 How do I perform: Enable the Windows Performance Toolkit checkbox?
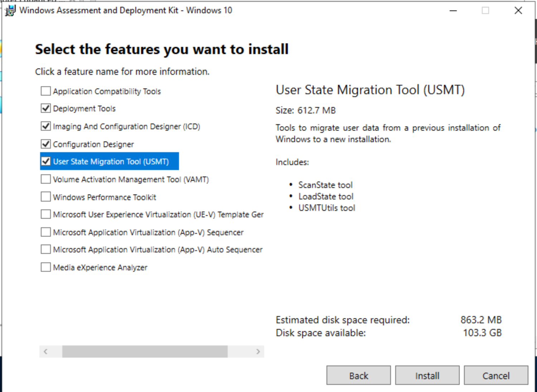point(46,197)
